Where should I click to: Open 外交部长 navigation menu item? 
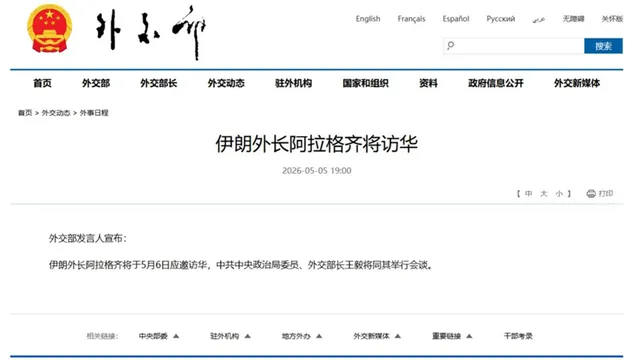[159, 83]
